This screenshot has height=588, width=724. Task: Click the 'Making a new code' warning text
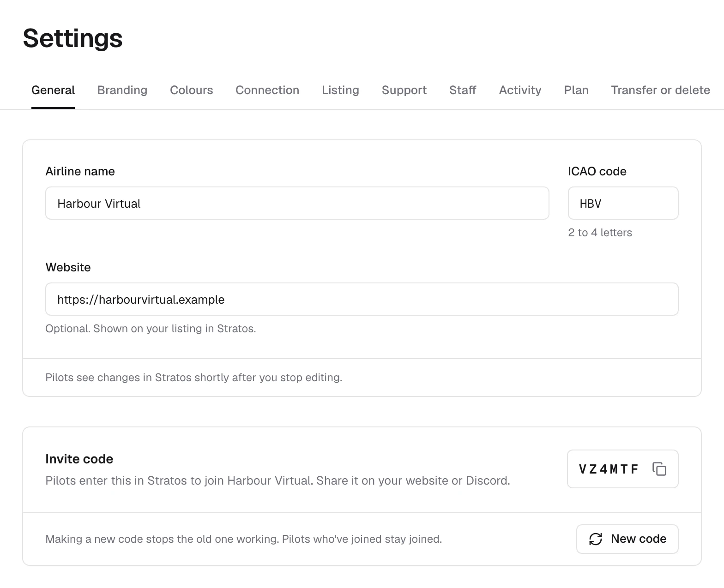[244, 539]
